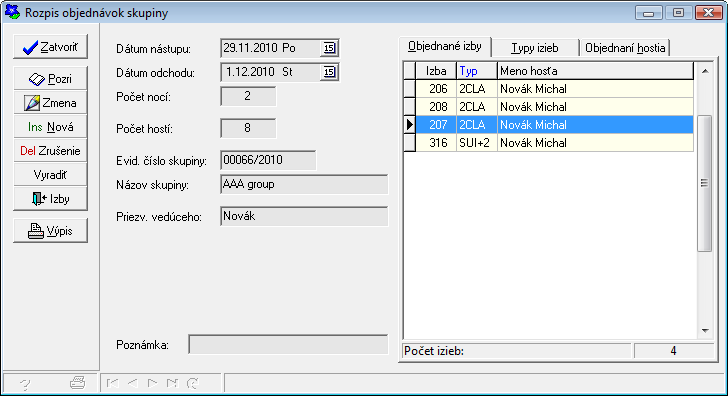Click the scroll-down arrow of room list
The width and height of the screenshot is (728, 396).
point(705,331)
